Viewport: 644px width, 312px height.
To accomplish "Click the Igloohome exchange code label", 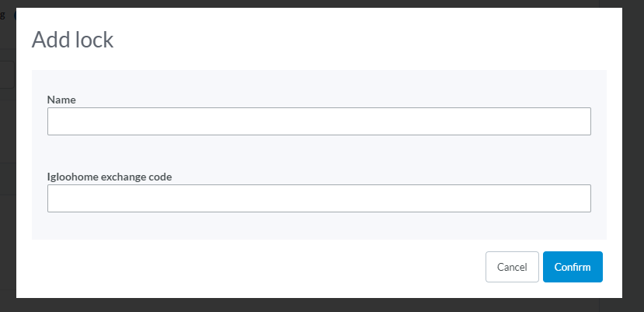I will pos(110,177).
